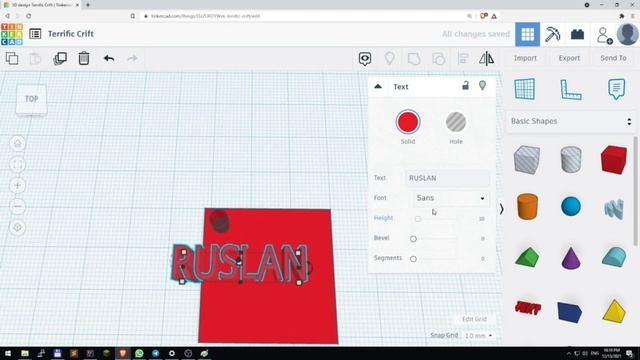640x360 pixels.
Task: Zoom in with the plus icon
Action: [x=18, y=185]
